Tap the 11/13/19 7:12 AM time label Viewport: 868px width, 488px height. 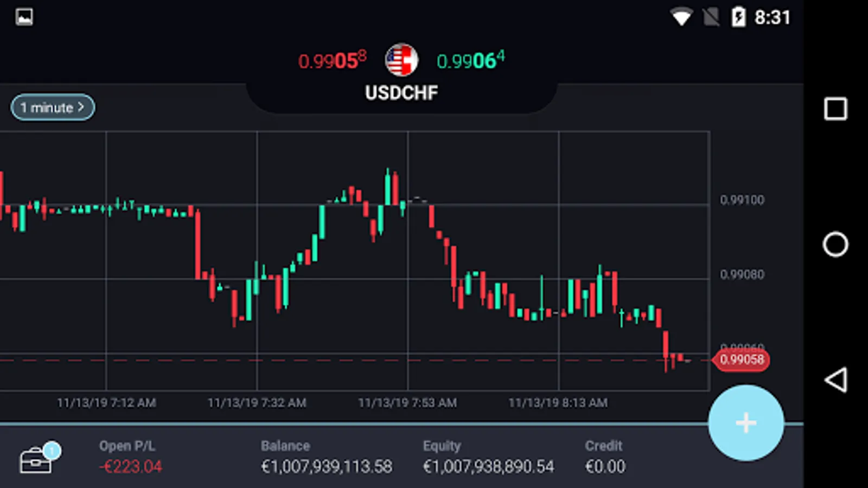107,403
